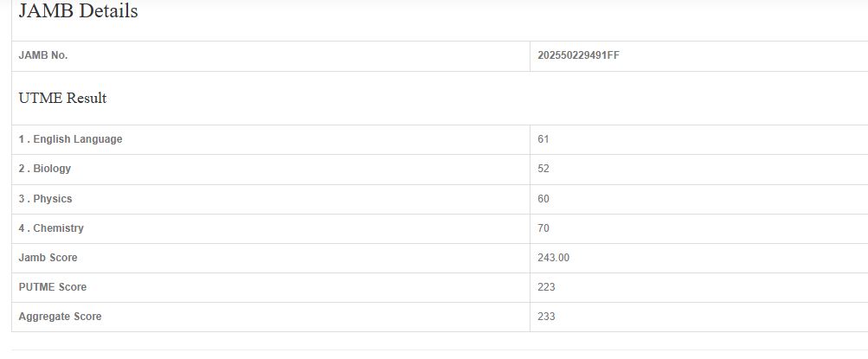Click the Biology score 52
Viewport: 868px width, 359px height.
(543, 169)
